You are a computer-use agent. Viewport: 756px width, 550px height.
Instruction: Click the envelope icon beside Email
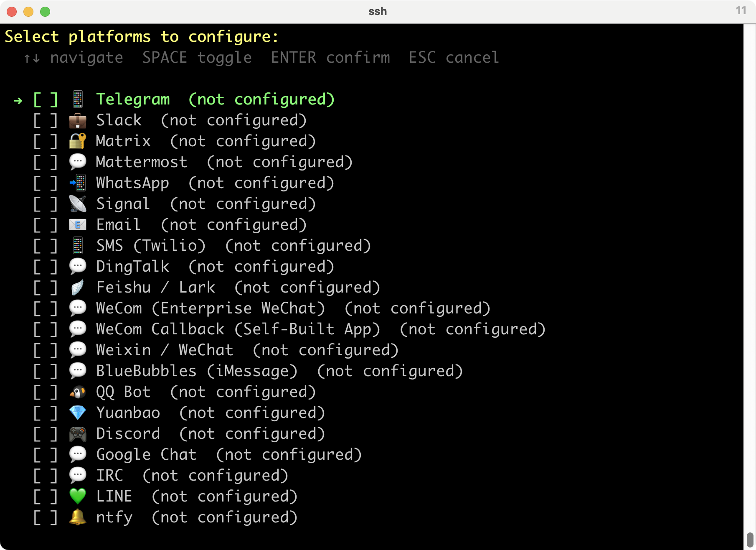pyautogui.click(x=78, y=225)
